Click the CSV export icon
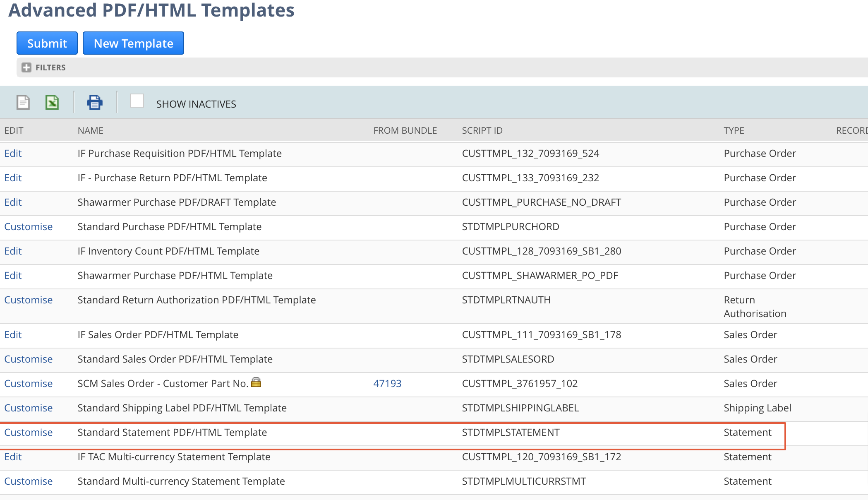The width and height of the screenshot is (868, 500). click(23, 102)
